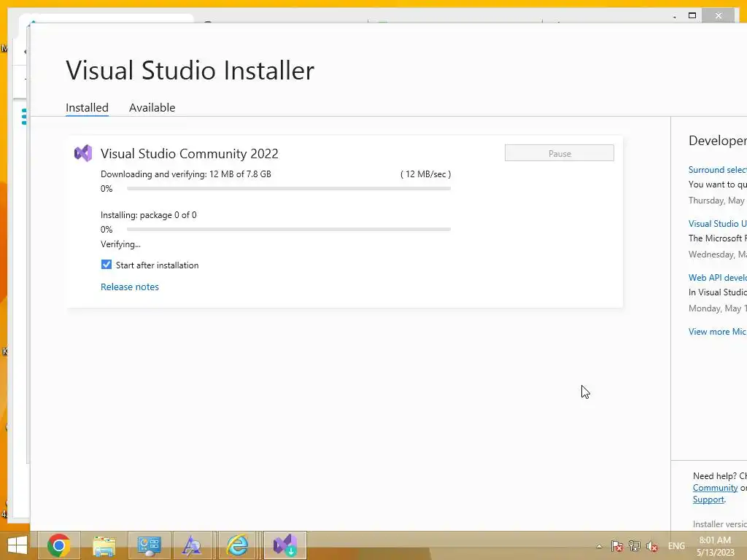The image size is (747, 560).
Task: Click the Pause button
Action: point(560,153)
